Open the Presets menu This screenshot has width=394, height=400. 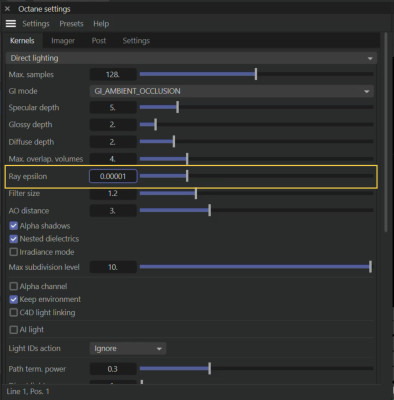pos(71,24)
